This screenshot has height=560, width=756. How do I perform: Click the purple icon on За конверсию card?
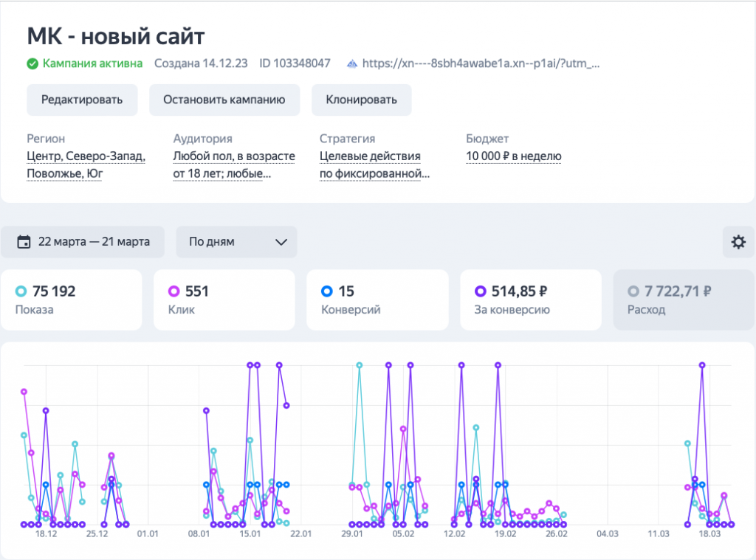481,291
